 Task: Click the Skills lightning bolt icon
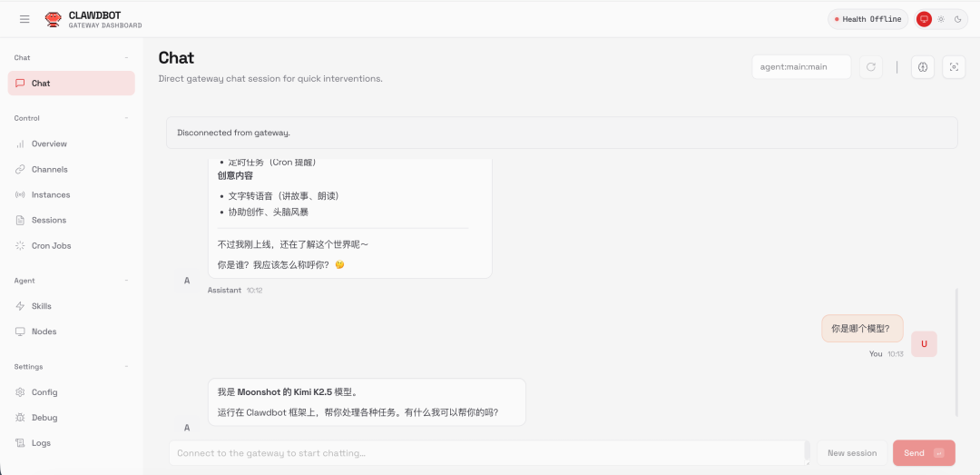(x=20, y=306)
